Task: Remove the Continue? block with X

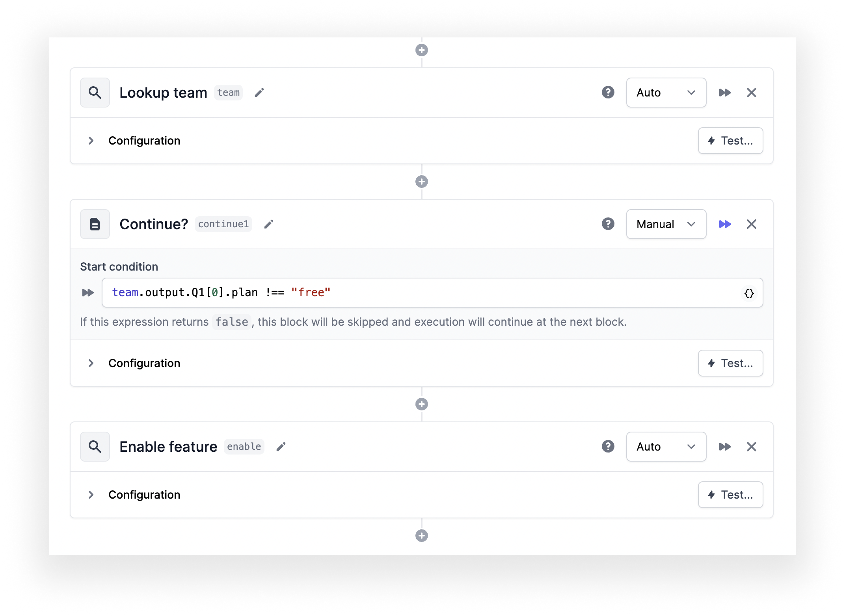Action: click(751, 224)
